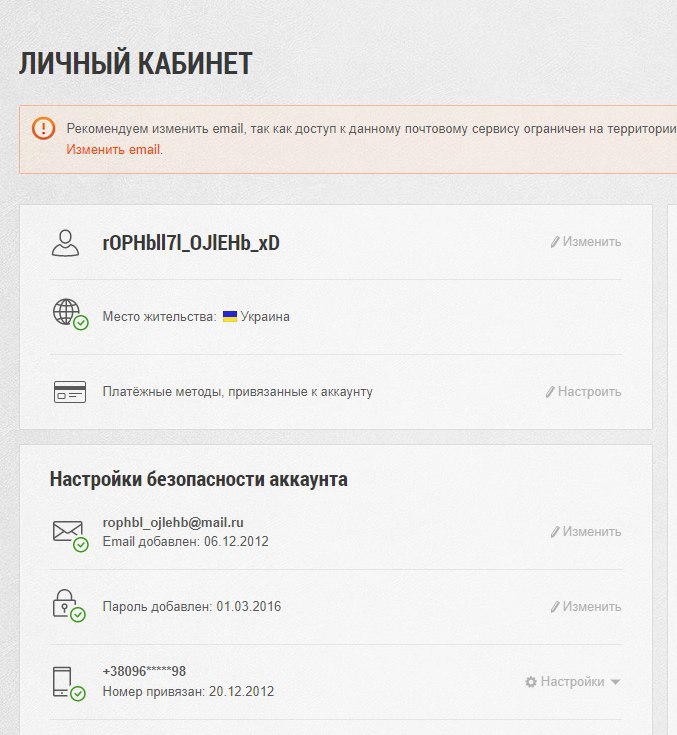Click the payment card icon
Viewport: 677px width, 735px height.
click(x=70, y=392)
